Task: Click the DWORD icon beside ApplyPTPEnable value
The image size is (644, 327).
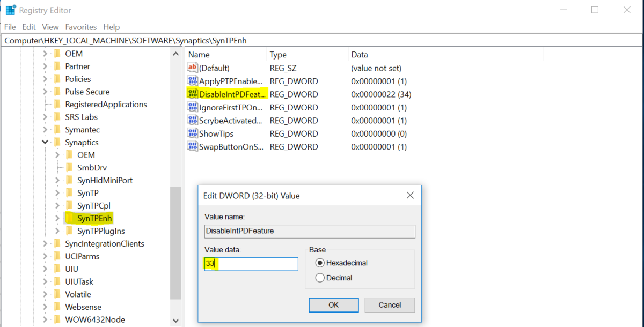Action: tap(193, 81)
